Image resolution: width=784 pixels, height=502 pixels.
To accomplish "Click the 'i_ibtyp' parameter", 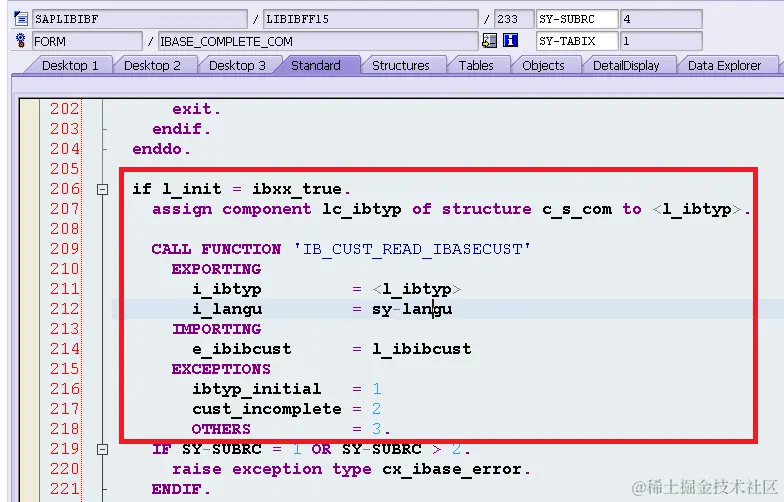I will 226,289.
